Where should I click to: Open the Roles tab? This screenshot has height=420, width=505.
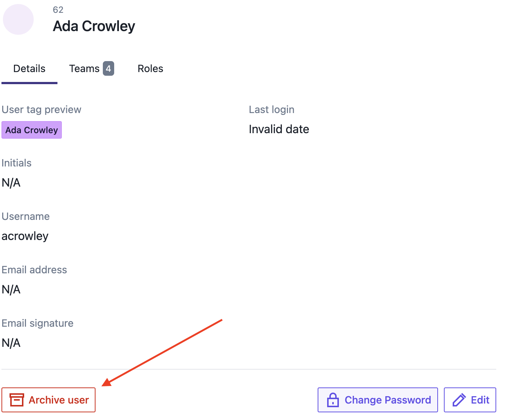[x=150, y=69]
